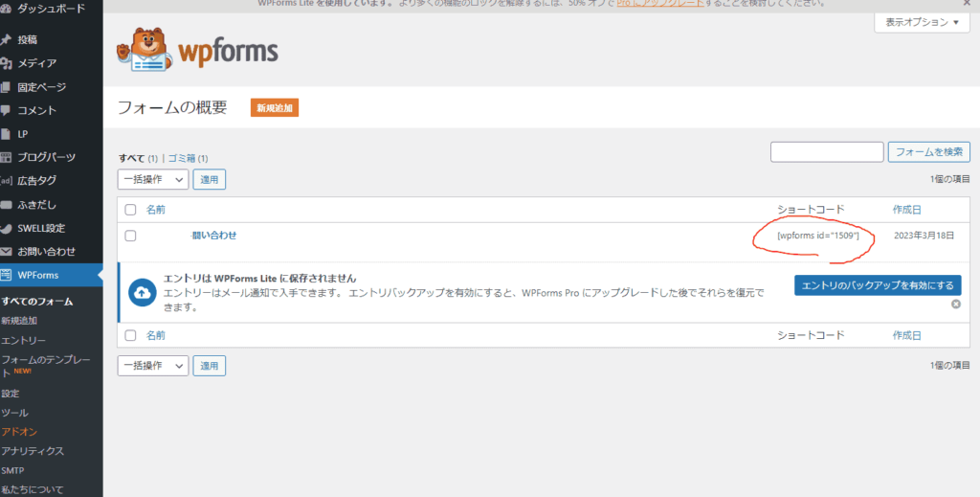This screenshot has height=497, width=980.
Task: Open アナリティクス submenu item
Action: 33,451
